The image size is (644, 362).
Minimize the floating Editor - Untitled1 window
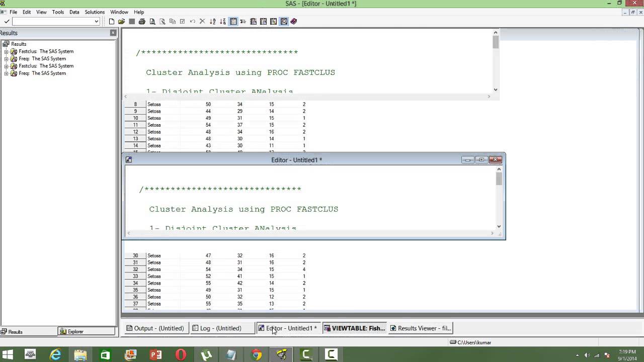468,160
